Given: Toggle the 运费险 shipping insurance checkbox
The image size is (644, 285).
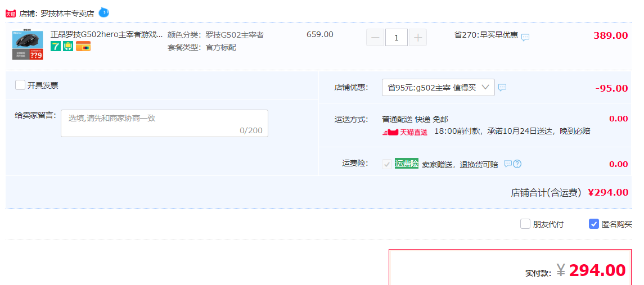Looking at the screenshot, I should pos(387,164).
